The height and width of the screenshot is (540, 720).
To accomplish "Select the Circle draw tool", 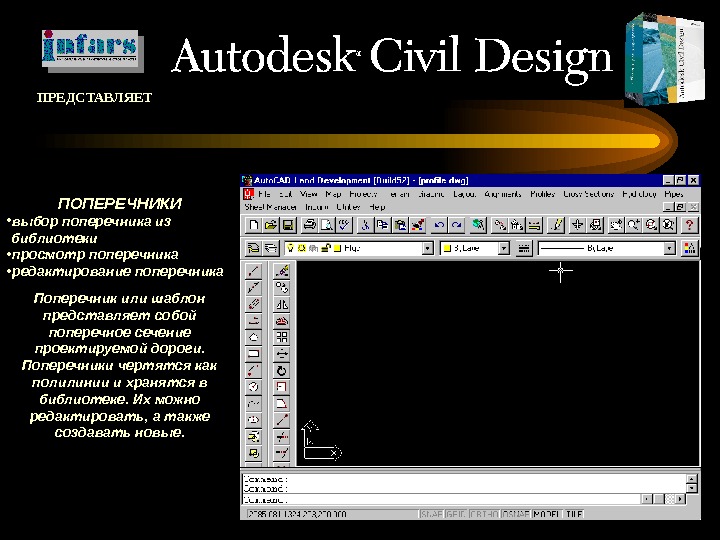I will point(253,387).
